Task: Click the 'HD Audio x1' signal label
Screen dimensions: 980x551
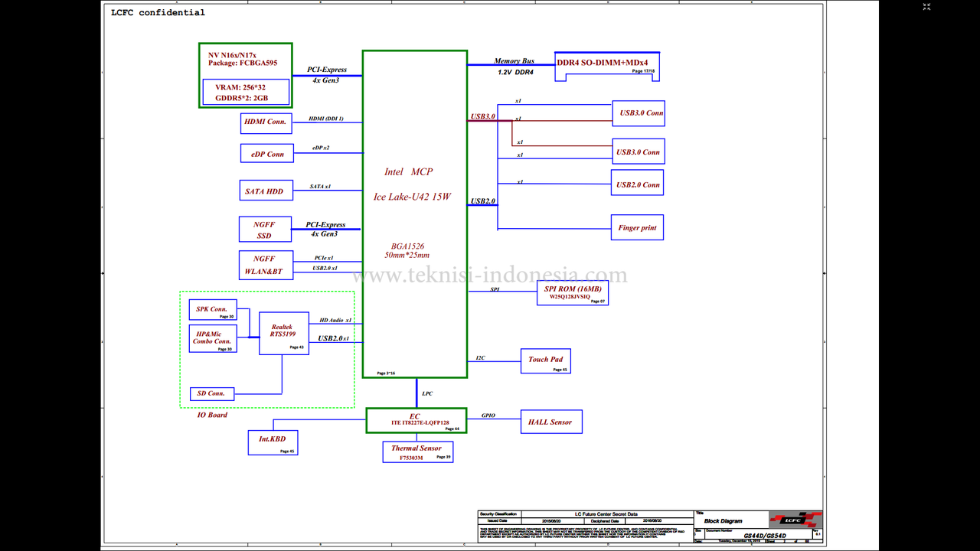Action: coord(335,320)
